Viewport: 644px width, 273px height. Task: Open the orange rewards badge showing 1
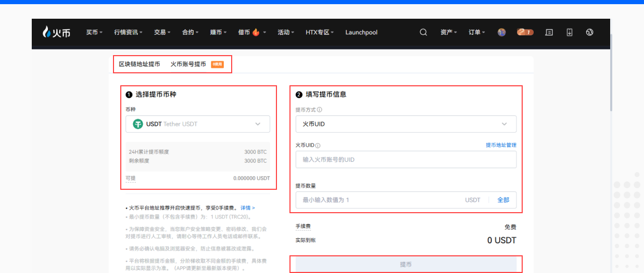(x=525, y=32)
